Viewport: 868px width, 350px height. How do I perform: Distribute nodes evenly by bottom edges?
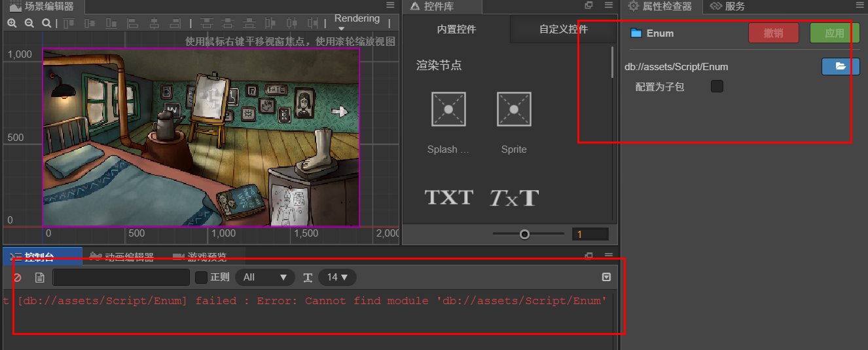[x=249, y=23]
